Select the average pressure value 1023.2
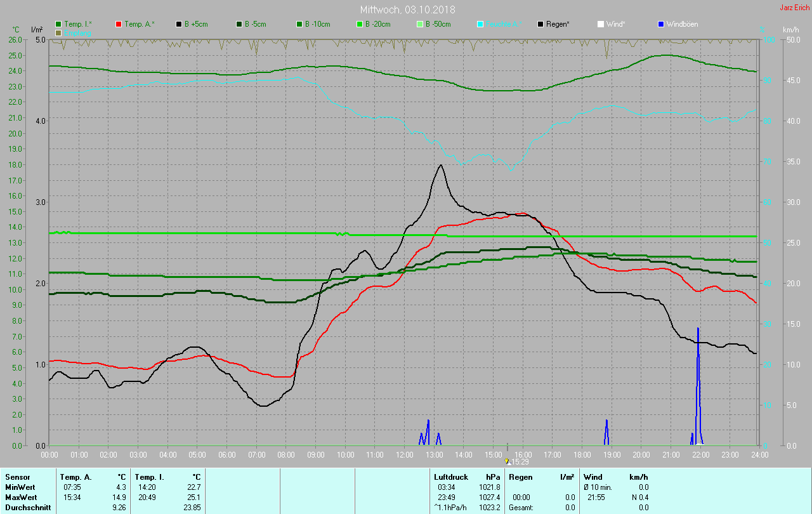The height and width of the screenshot is (514, 812). (489, 508)
